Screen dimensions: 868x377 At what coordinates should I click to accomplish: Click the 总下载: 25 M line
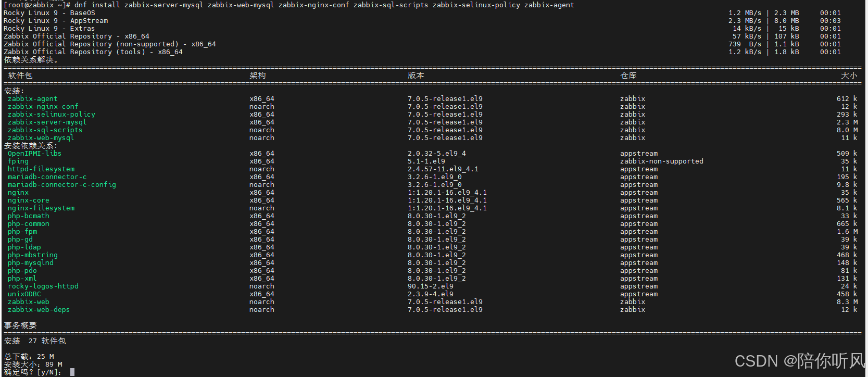tap(29, 356)
